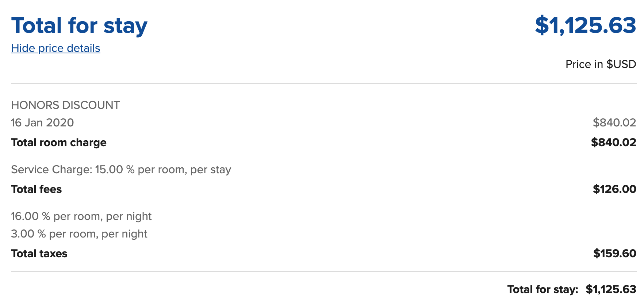Click the Service Charge 15.00 % line
644x304 pixels.
[x=121, y=170]
